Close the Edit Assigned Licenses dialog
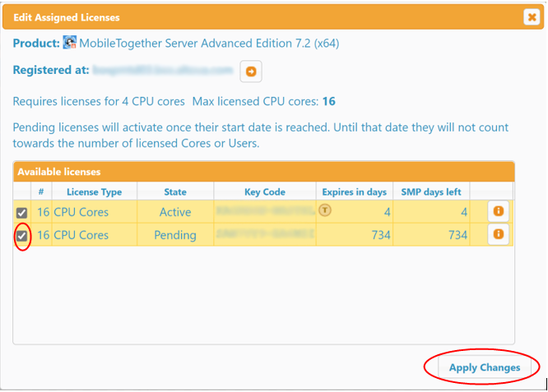 coord(531,17)
